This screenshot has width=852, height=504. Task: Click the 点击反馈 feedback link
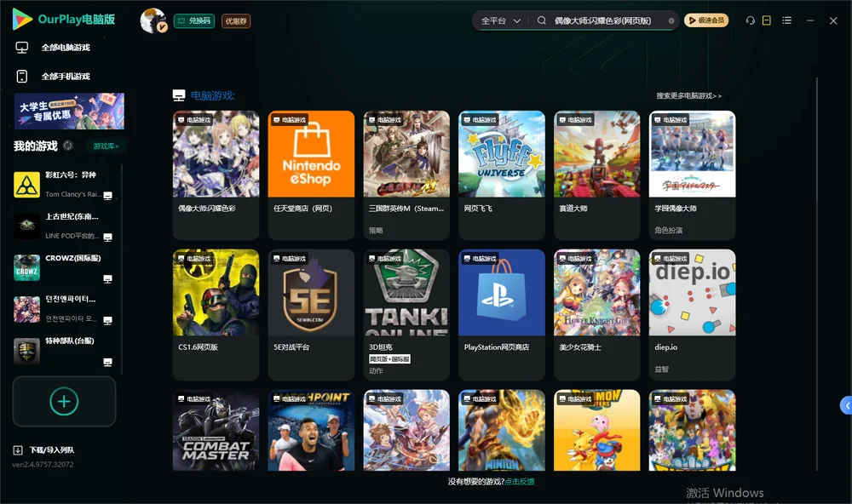click(x=520, y=481)
